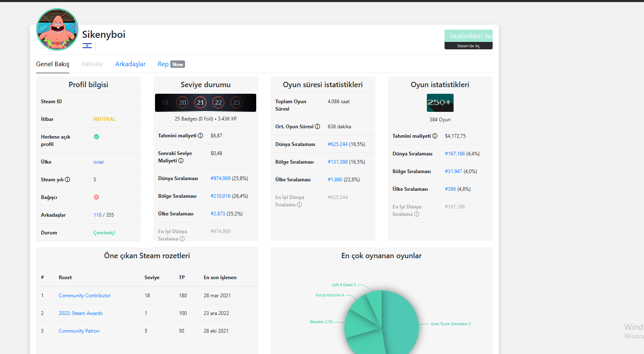Switch to the Aktivite tab
The height and width of the screenshot is (354, 644).
92,64
